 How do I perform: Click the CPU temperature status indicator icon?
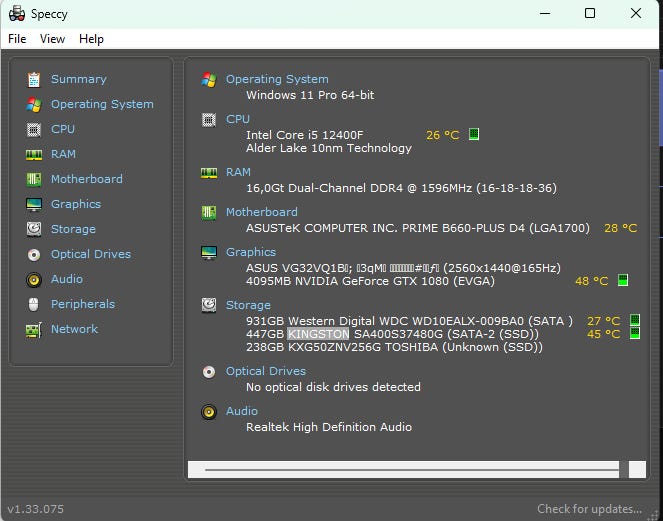[x=474, y=134]
